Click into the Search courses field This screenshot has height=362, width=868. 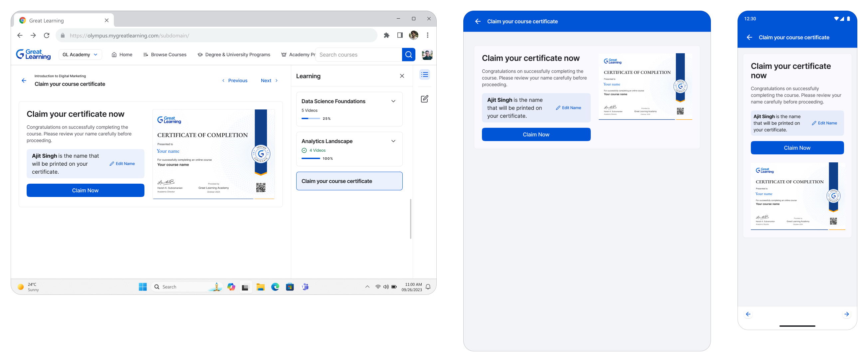click(x=358, y=55)
